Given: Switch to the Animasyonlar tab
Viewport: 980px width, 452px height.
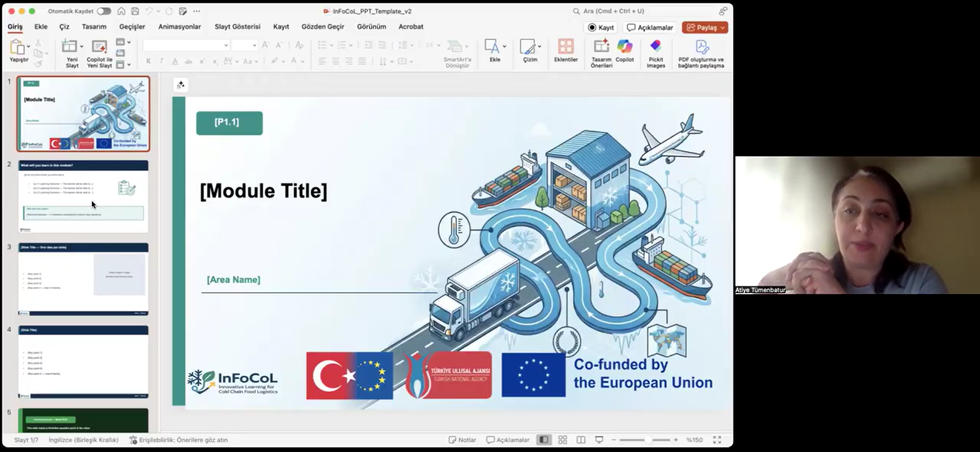Looking at the screenshot, I should tap(179, 27).
